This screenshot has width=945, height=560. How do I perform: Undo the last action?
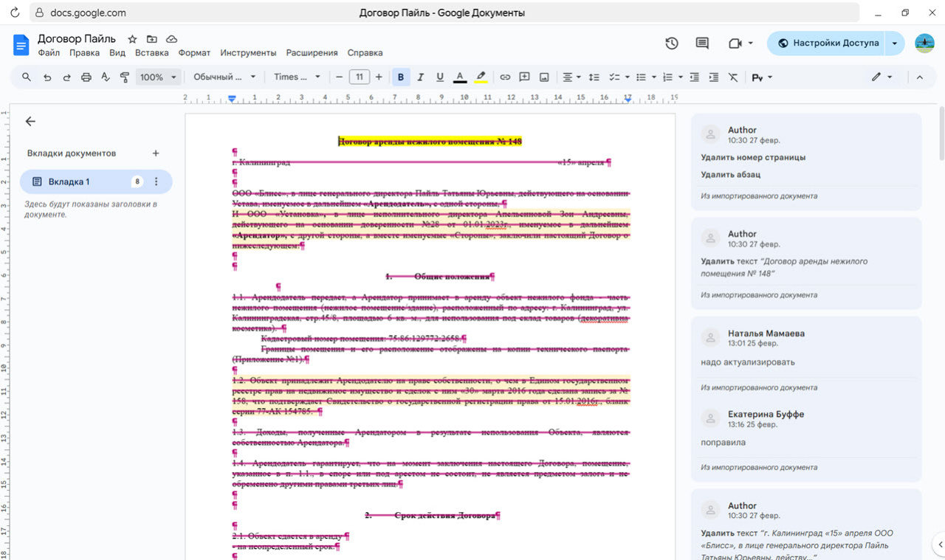point(47,77)
